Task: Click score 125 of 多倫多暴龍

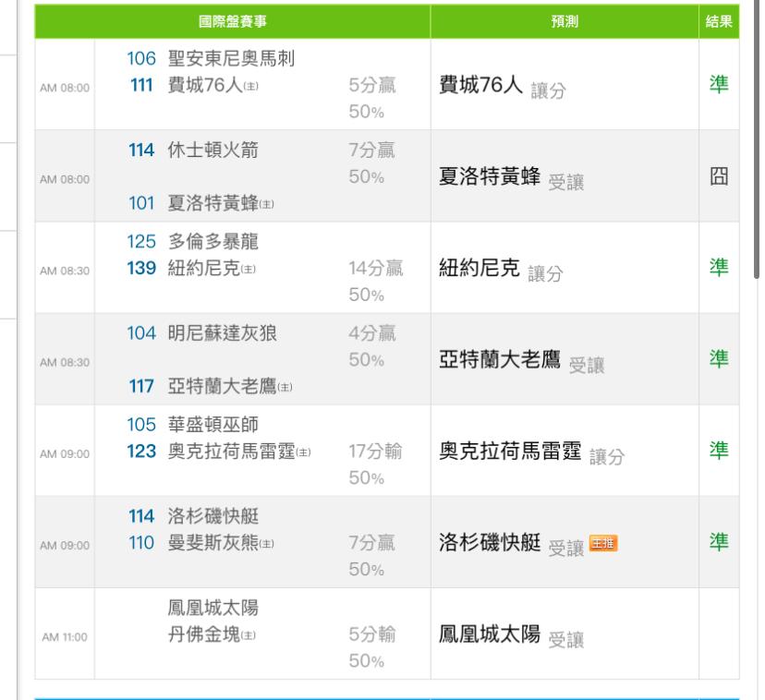Action: 141,241
